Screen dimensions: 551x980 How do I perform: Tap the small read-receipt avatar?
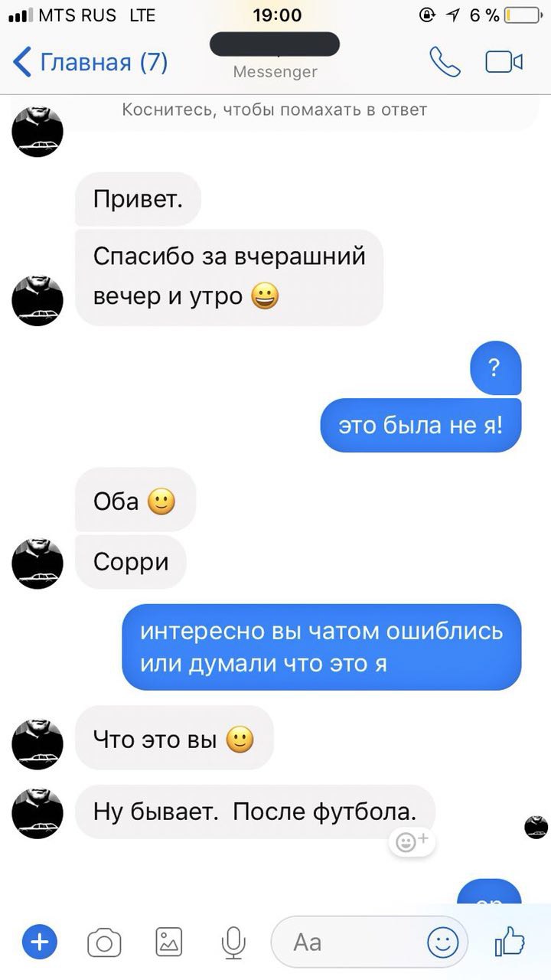coord(536,827)
